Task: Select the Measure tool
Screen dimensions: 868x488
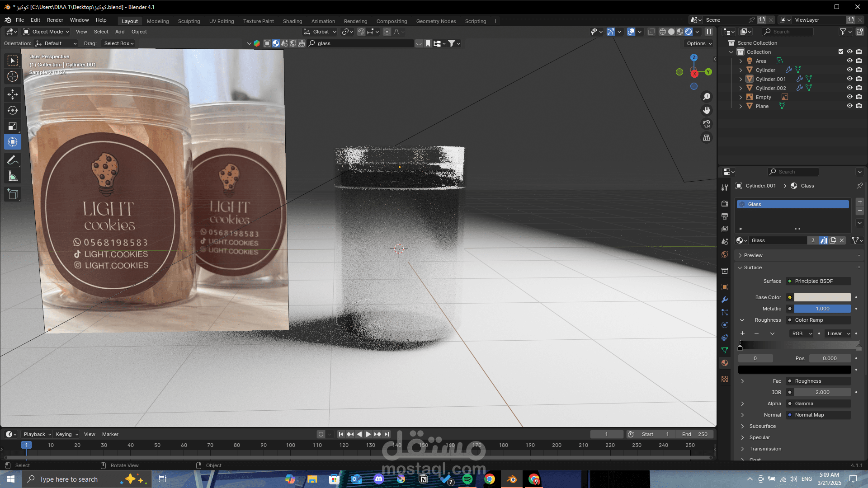Action: [13, 177]
